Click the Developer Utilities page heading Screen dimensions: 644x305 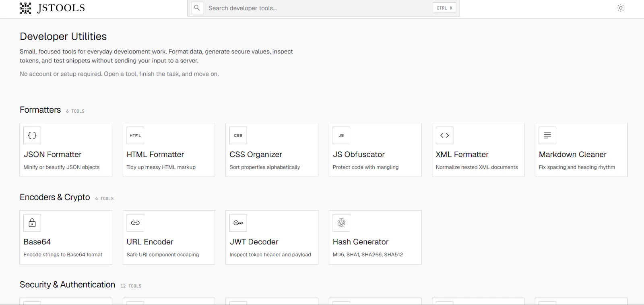pyautogui.click(x=63, y=37)
